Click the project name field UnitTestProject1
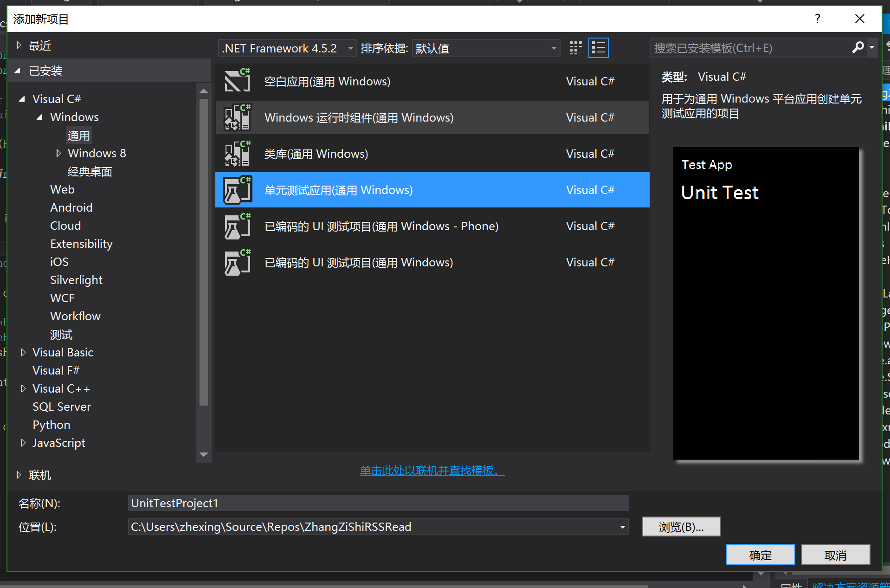 tap(378, 503)
